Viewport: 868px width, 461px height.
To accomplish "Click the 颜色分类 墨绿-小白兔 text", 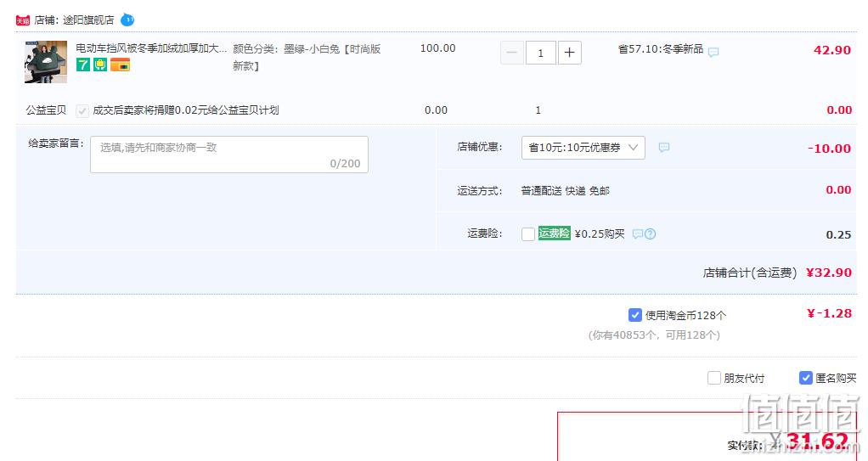I will 307,58.
